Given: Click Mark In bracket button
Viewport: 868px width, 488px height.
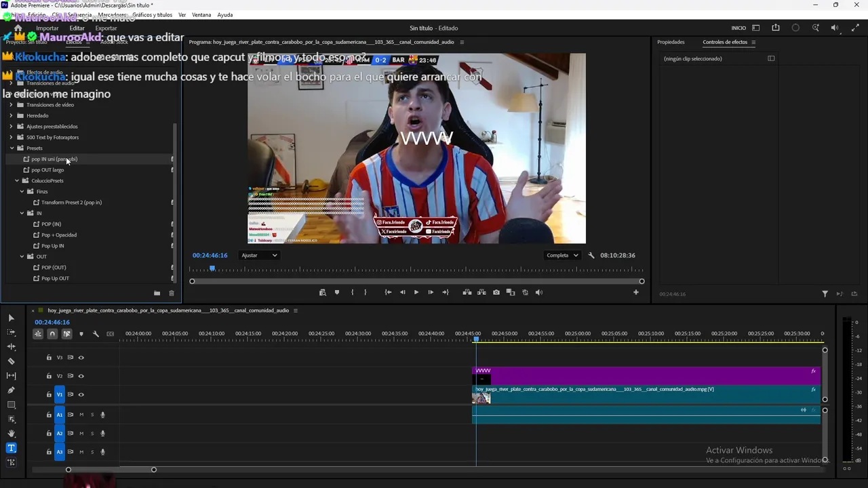Looking at the screenshot, I should [x=352, y=292].
